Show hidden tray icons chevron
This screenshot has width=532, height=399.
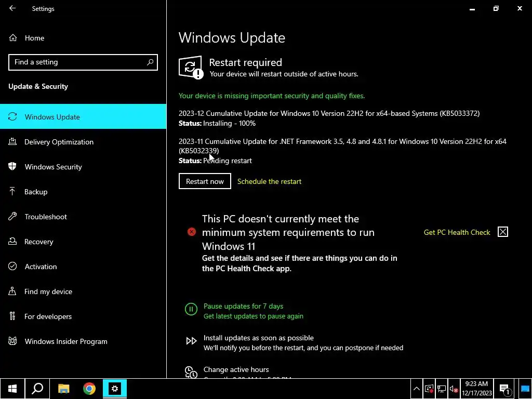point(417,389)
